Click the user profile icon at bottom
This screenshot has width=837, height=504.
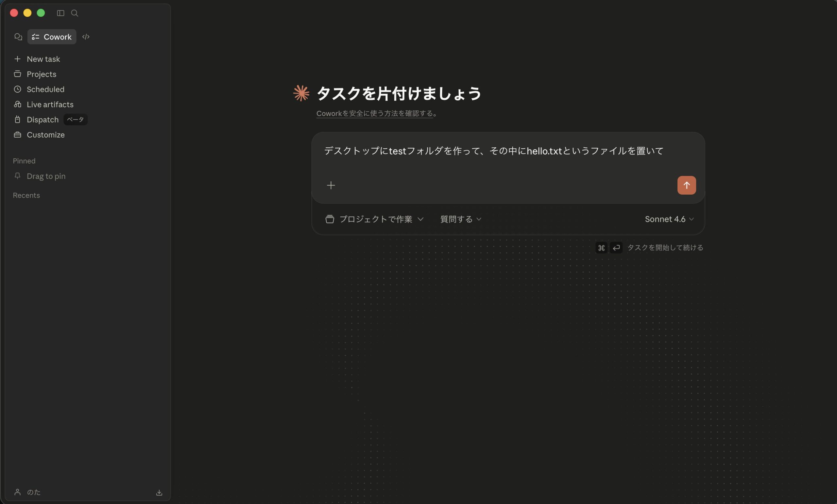pyautogui.click(x=17, y=492)
